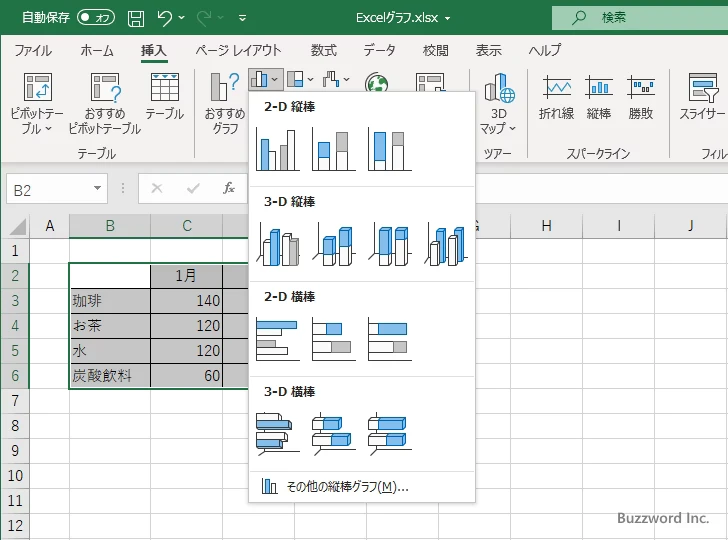Choose 2-D stacked bar chart
This screenshot has width=728, height=540.
click(x=334, y=339)
